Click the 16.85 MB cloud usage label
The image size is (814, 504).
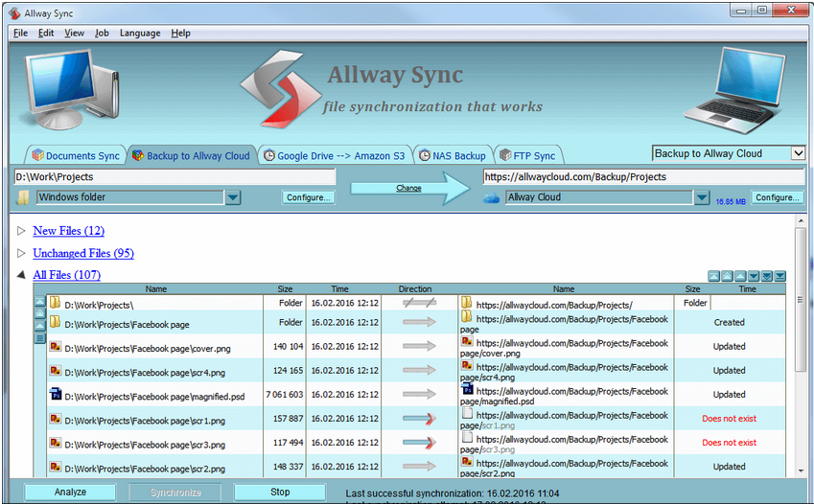[x=731, y=201]
